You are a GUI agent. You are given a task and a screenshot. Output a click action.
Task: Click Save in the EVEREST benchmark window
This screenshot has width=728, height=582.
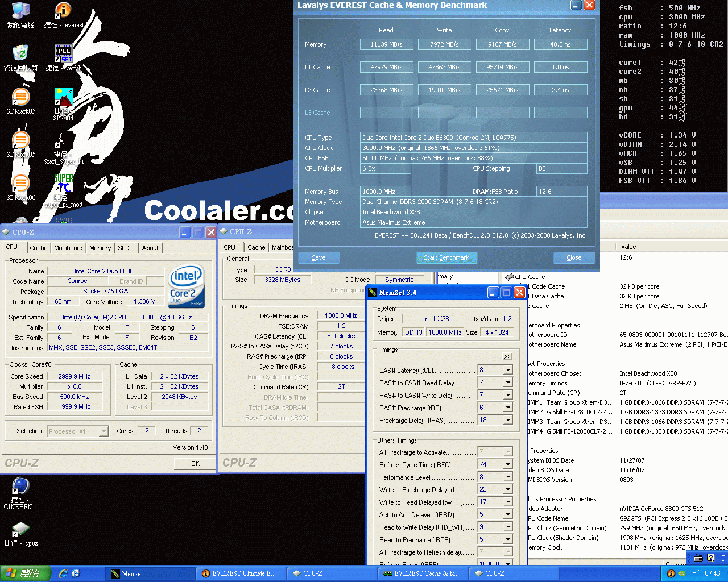[x=318, y=257]
